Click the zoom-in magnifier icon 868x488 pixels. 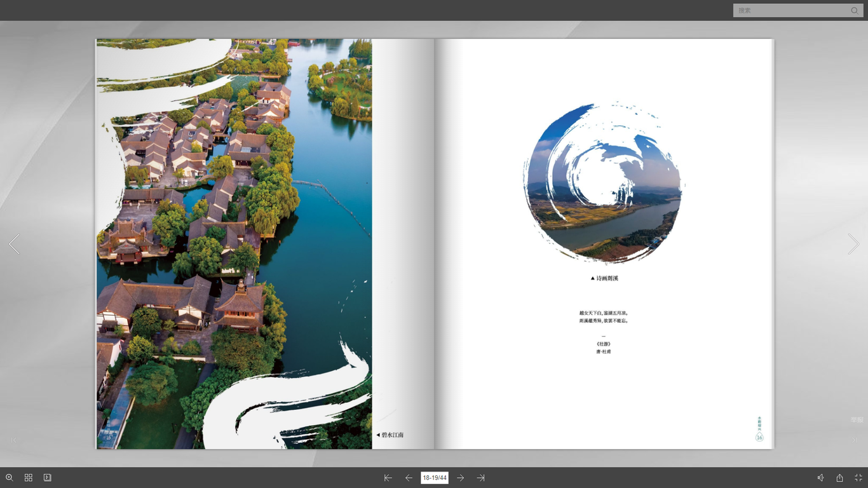10,477
